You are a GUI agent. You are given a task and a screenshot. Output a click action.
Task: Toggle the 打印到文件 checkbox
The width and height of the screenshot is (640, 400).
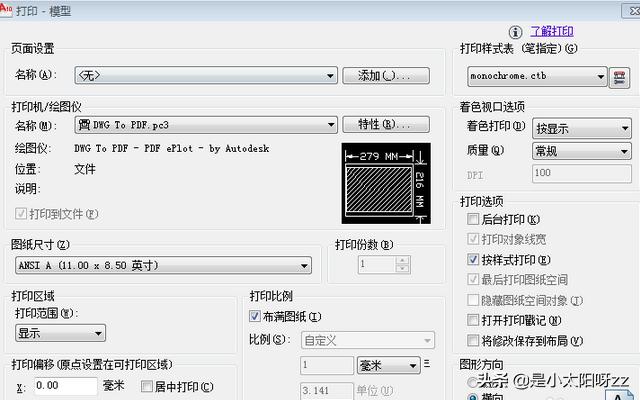[21, 213]
